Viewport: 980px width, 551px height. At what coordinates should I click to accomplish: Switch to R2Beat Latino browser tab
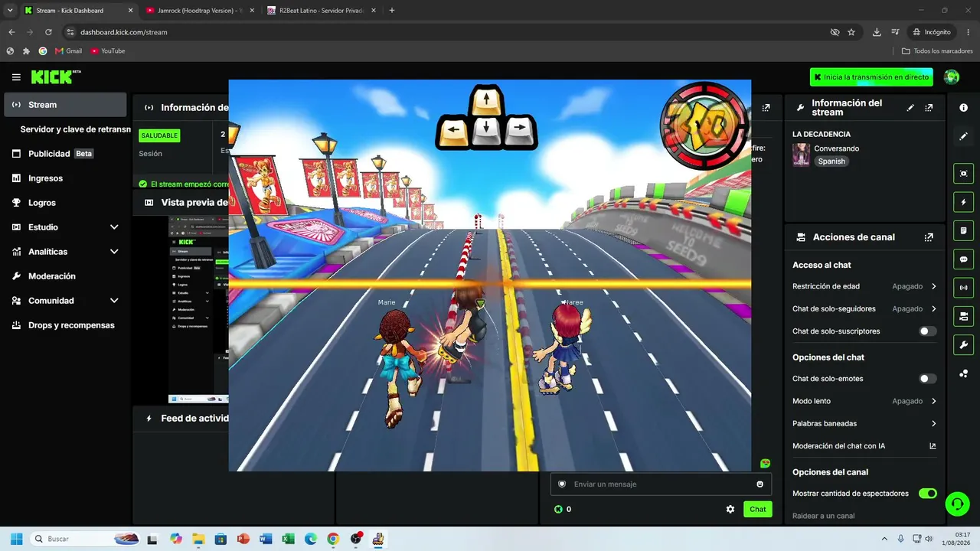click(322, 11)
